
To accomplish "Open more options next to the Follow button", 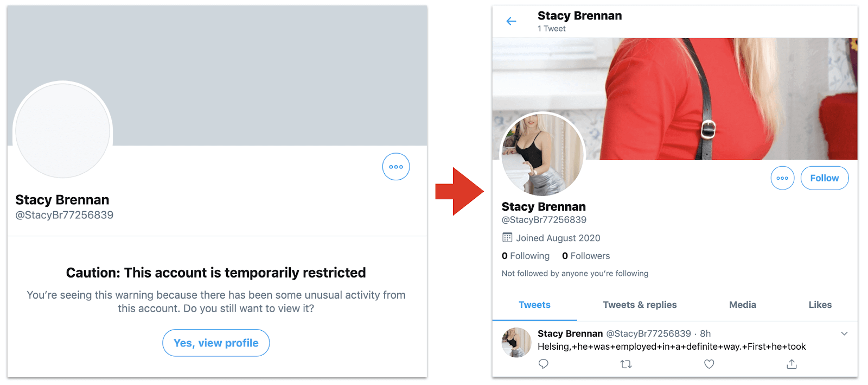I will coord(782,178).
